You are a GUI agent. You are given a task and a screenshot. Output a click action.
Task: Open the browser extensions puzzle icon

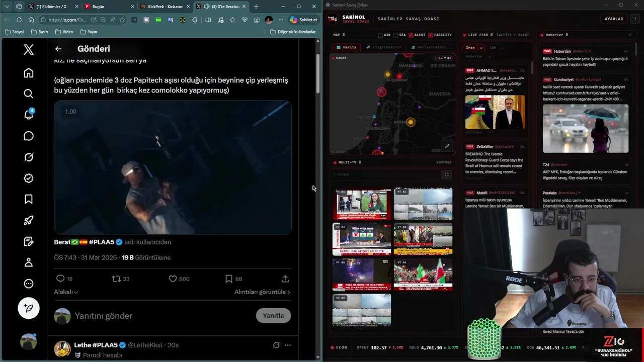click(195, 20)
